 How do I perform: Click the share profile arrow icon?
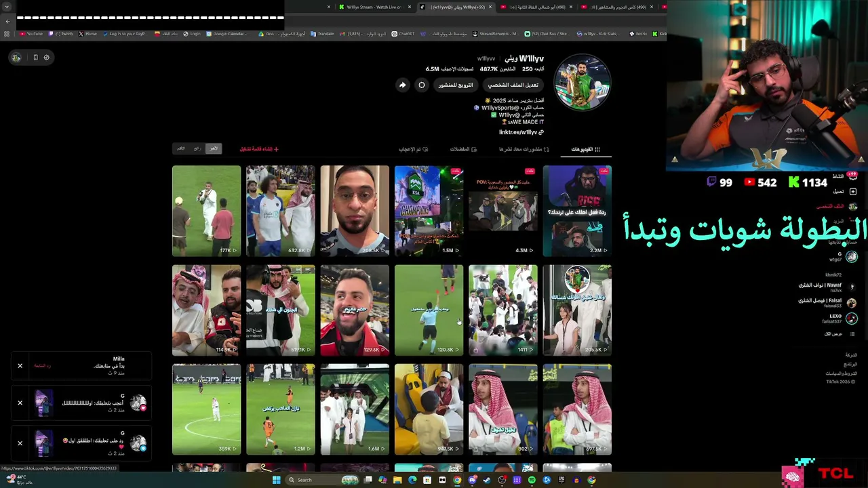pos(402,85)
